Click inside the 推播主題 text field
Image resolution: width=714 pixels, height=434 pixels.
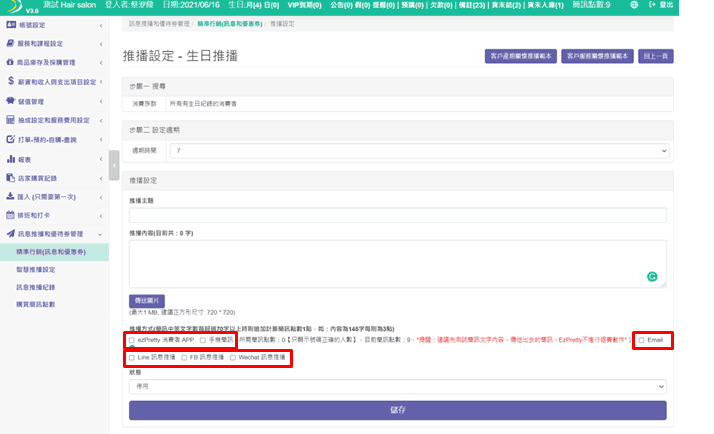(397, 215)
